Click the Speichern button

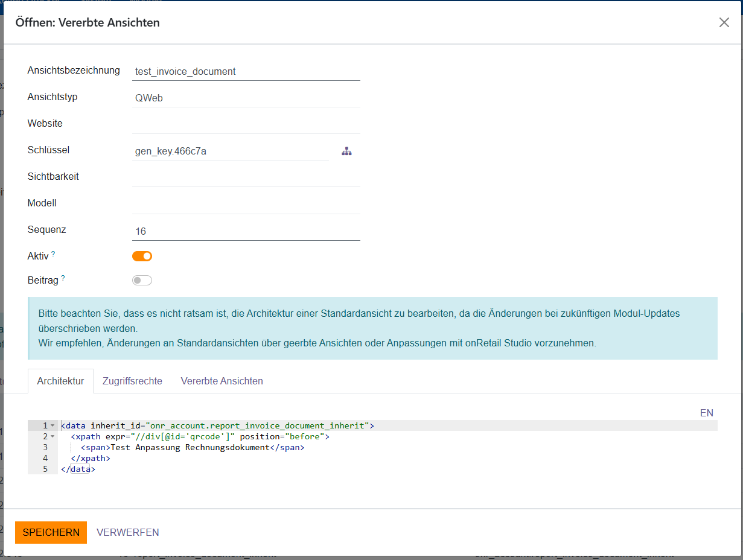click(x=51, y=532)
